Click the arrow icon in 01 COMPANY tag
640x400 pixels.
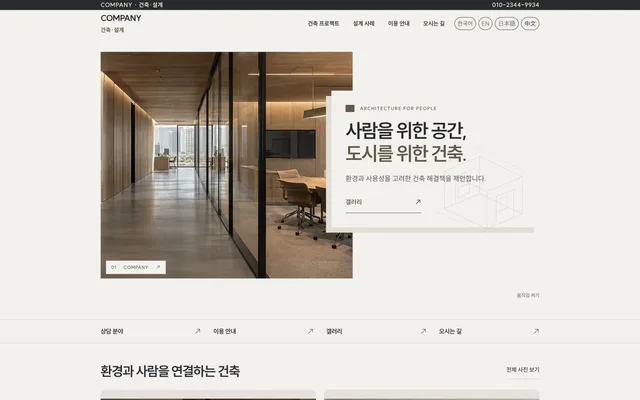[158, 267]
